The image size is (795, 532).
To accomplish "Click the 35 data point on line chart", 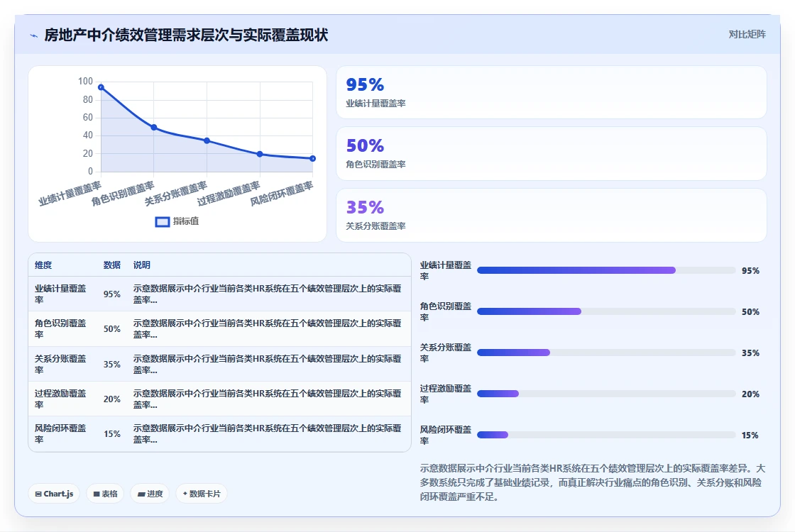I will point(207,140).
